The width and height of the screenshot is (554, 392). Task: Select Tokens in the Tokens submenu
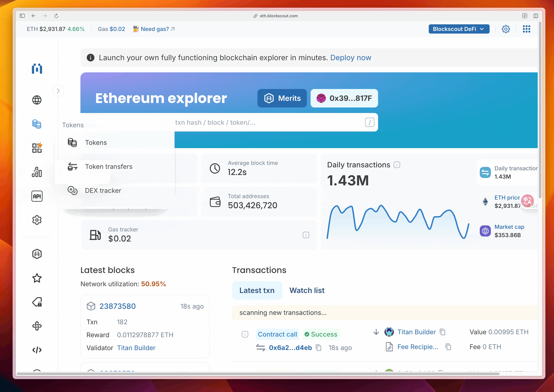pyautogui.click(x=114, y=143)
